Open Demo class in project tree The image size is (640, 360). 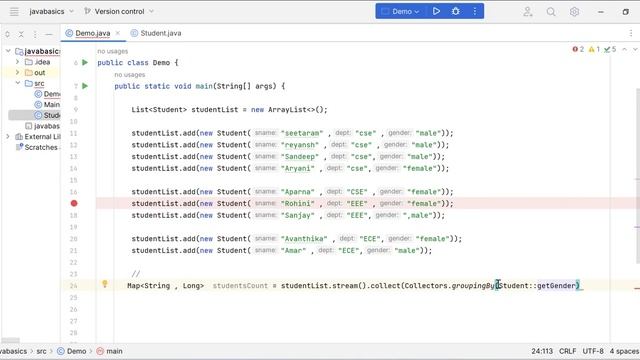pyautogui.click(x=47, y=94)
